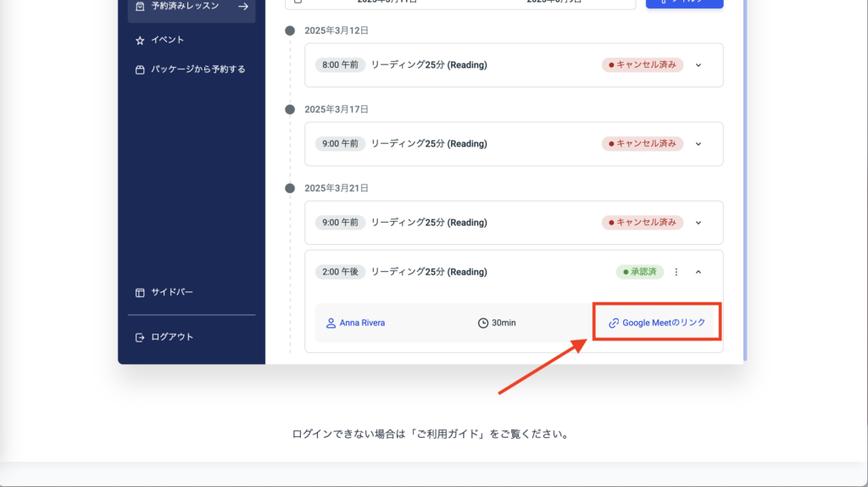Click the sidebar layout icon beside サイドバー
This screenshot has height=487, width=868.
[x=140, y=293]
